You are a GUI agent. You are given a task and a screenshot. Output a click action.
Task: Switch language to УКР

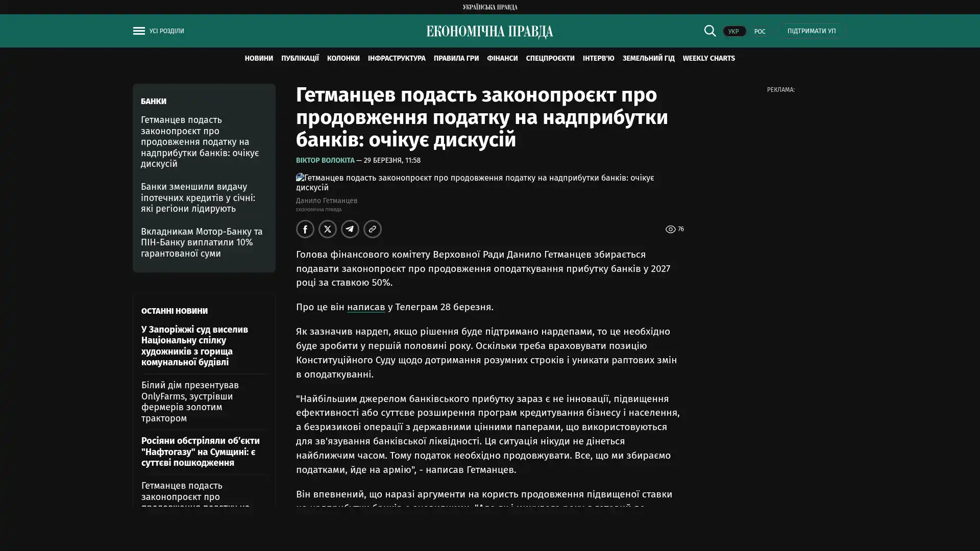pyautogui.click(x=734, y=32)
